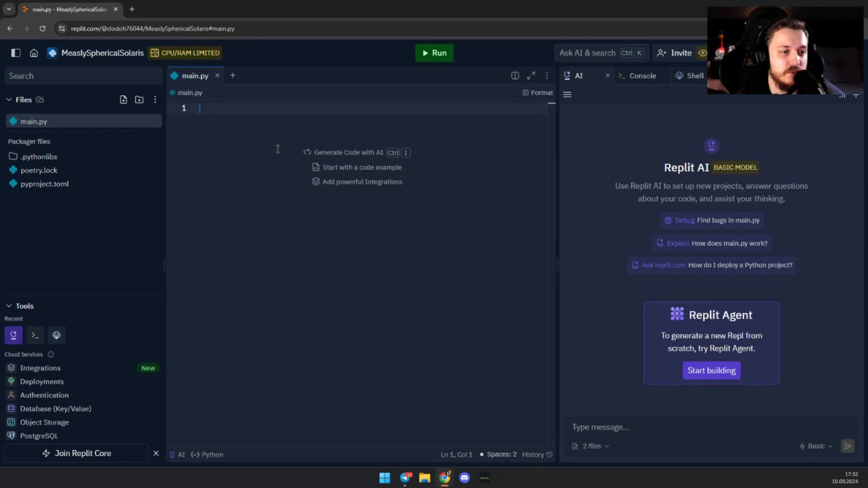Open the Console tool from Recent

coord(35,335)
